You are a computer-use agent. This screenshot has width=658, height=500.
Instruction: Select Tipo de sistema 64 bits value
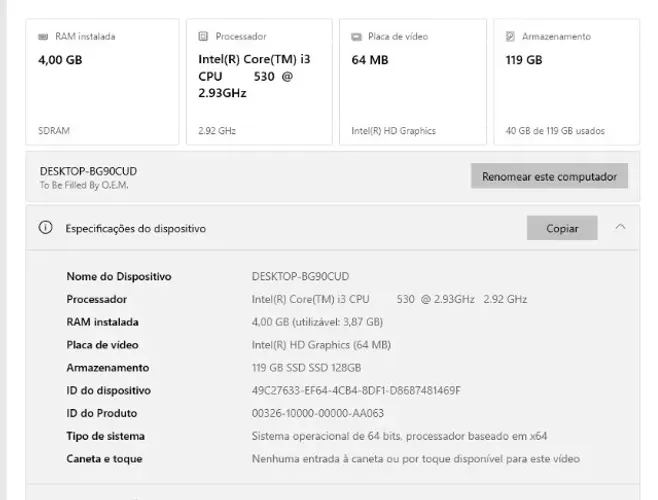399,436
